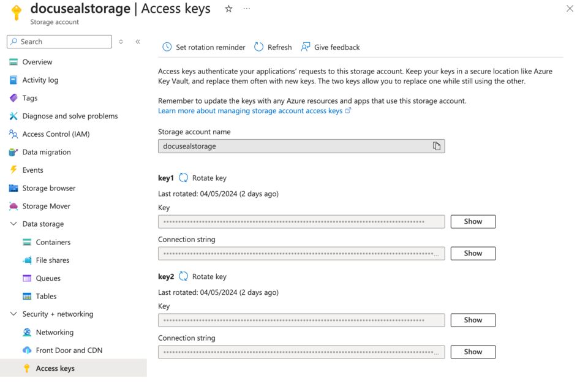Show the key1 Connection string
This screenshot has height=383, width=588.
coord(473,253)
